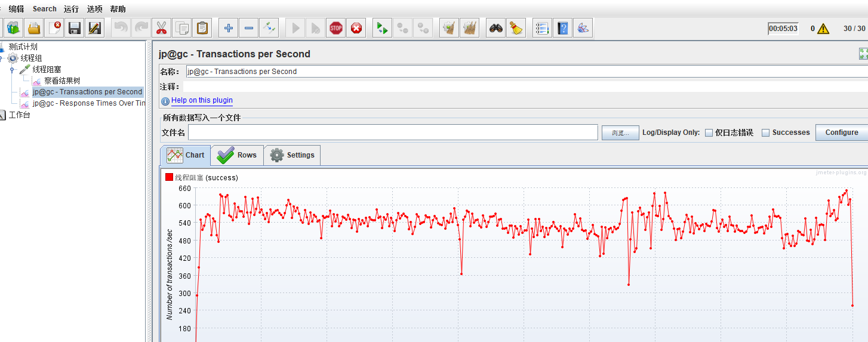Click the Help question-mark book icon
The height and width of the screenshot is (342, 868).
pos(562,27)
